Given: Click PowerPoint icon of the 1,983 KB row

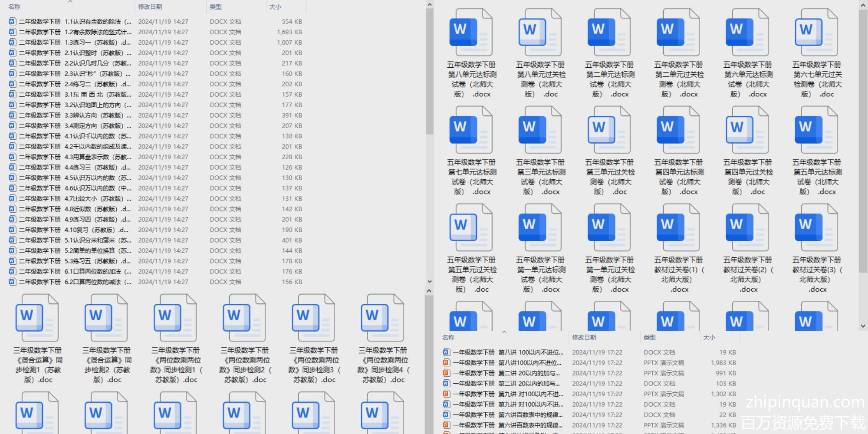Looking at the screenshot, I should tap(446, 362).
